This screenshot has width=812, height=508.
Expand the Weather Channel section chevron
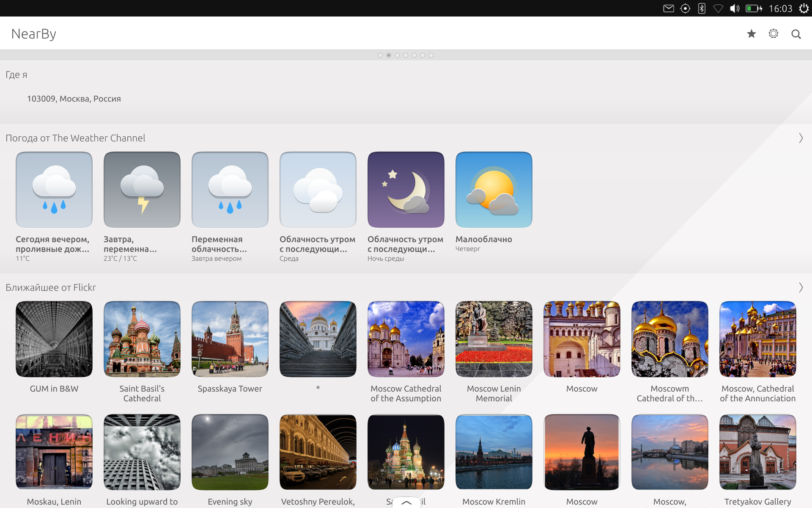[x=801, y=138]
